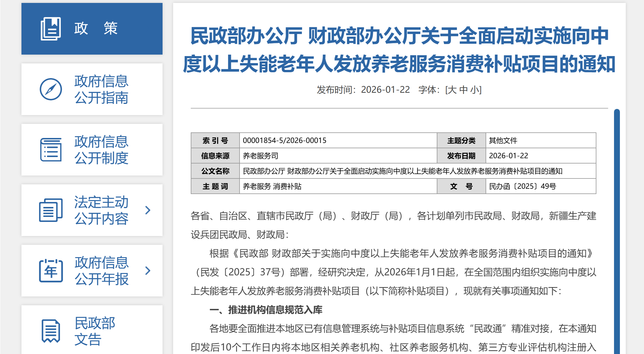644x354 pixels.
Task: Click the 公文名称 value in the table
Action: click(x=403, y=171)
